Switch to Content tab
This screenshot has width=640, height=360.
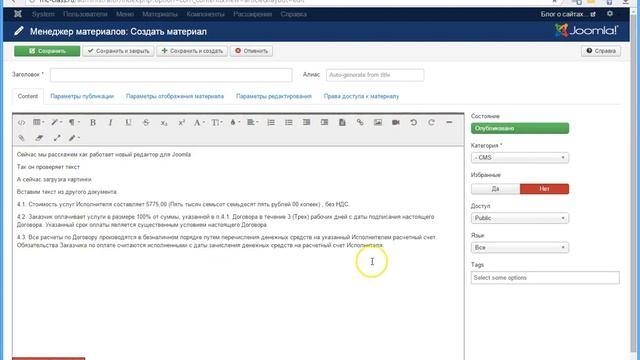tap(28, 96)
